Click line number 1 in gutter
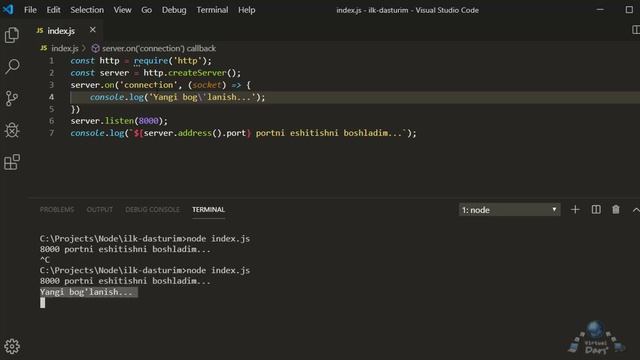Viewport: 640px width, 360px height. click(x=51, y=61)
